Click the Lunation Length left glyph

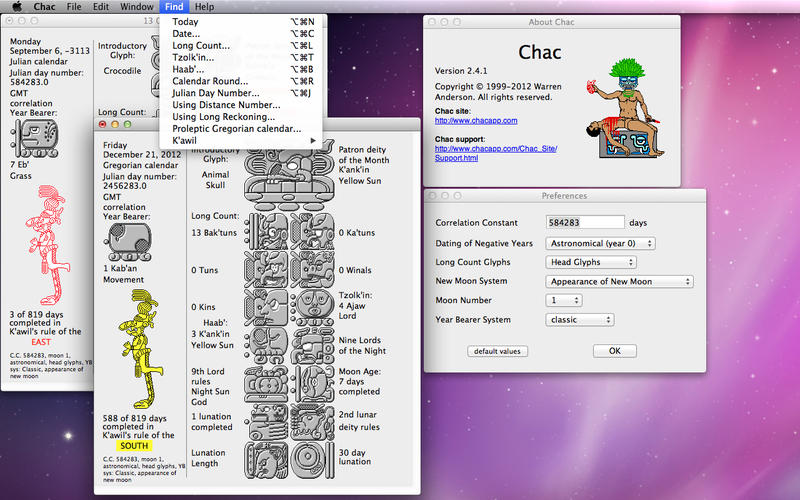(x=267, y=460)
